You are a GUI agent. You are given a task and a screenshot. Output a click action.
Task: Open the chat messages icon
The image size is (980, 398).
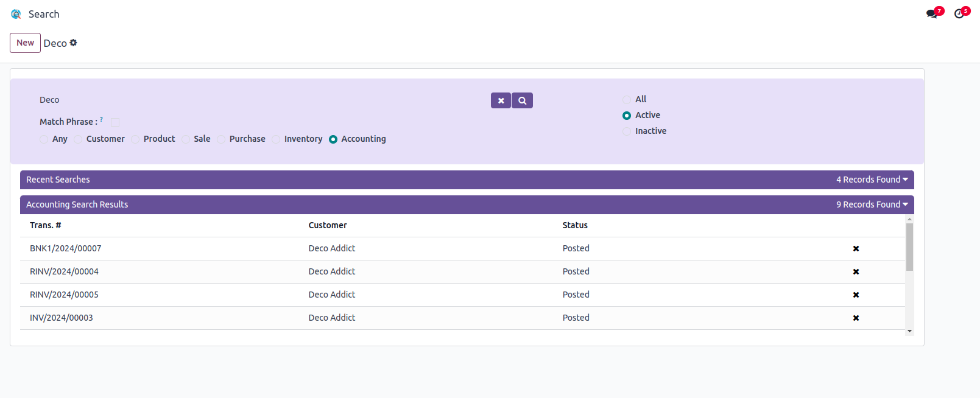tap(932, 13)
